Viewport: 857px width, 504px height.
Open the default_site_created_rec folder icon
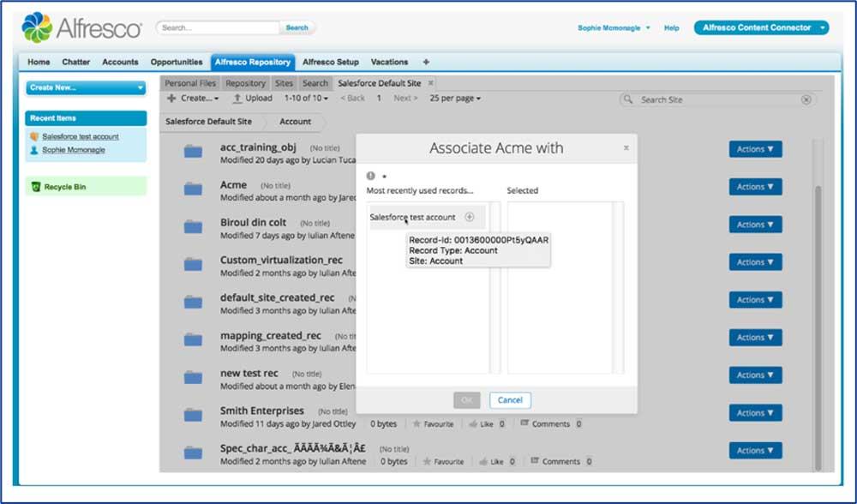[x=193, y=303]
